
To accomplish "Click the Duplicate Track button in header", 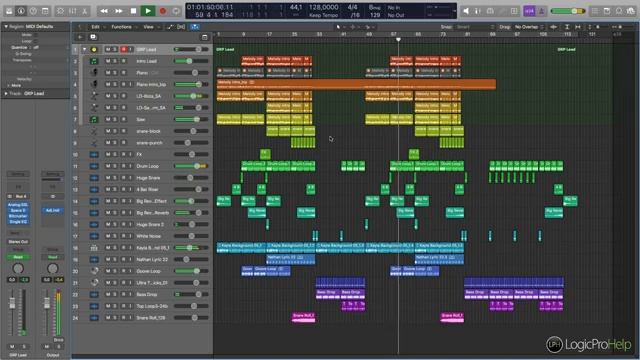I will pos(93,37).
